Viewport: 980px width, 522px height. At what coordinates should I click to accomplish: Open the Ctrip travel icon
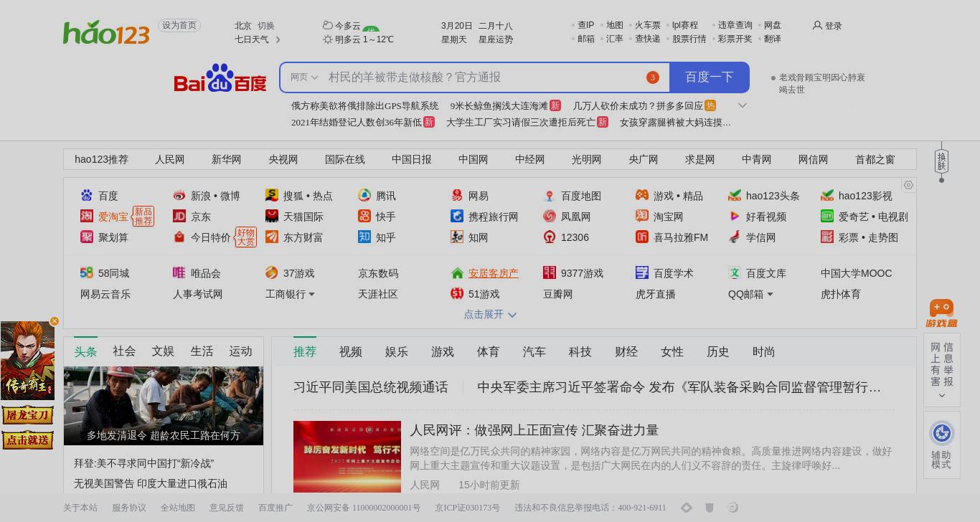(457, 216)
